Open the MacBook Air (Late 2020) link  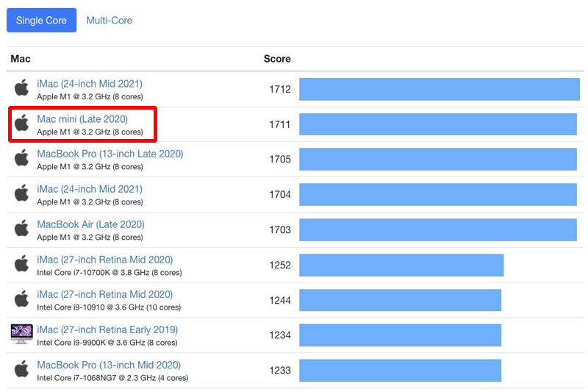pyautogui.click(x=90, y=224)
